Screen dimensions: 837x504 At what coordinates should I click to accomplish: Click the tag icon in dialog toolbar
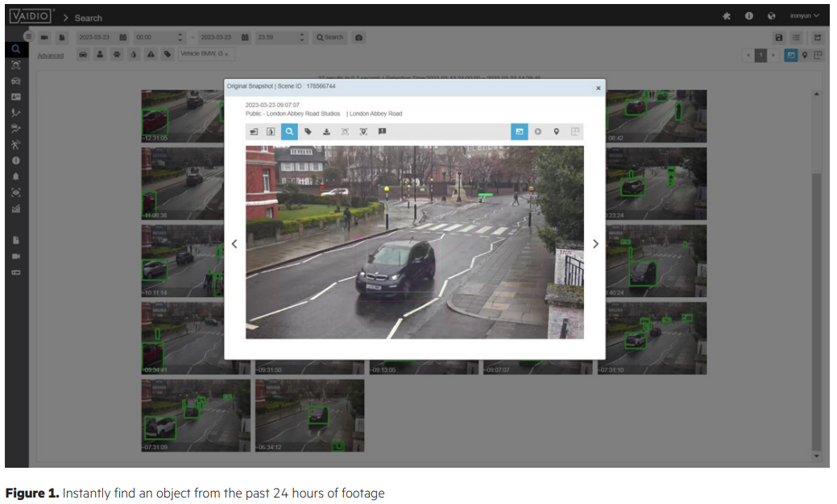click(308, 132)
